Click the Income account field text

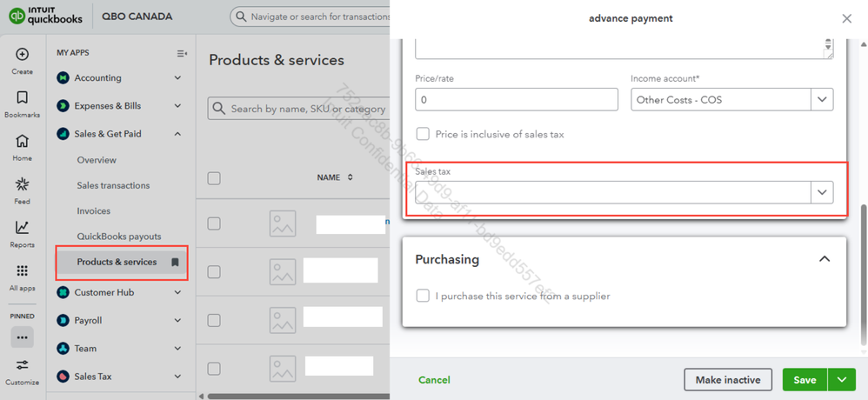(x=679, y=100)
